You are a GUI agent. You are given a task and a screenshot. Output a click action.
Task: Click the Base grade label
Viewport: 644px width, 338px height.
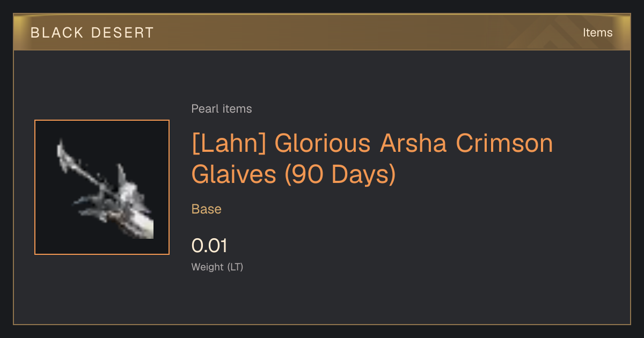pos(207,209)
